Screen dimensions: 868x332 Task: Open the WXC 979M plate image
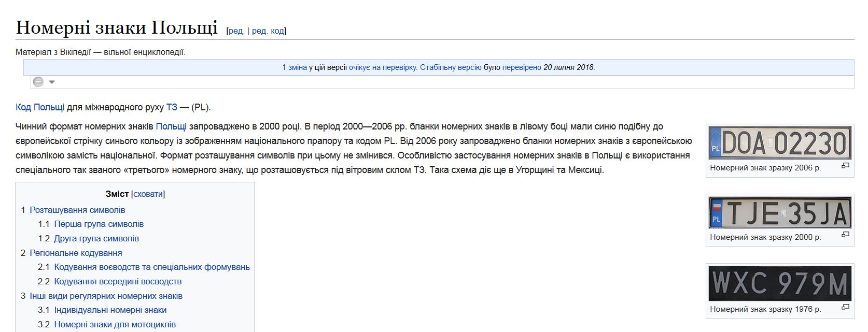(x=779, y=283)
